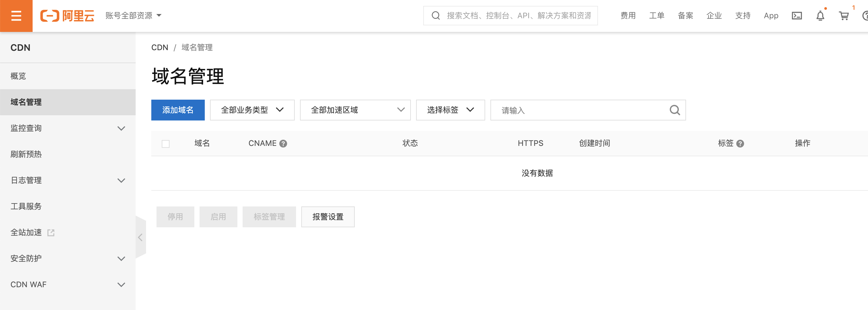Toggle the select-all checkbox in table header
Viewport: 868px width, 310px height.
click(165, 144)
